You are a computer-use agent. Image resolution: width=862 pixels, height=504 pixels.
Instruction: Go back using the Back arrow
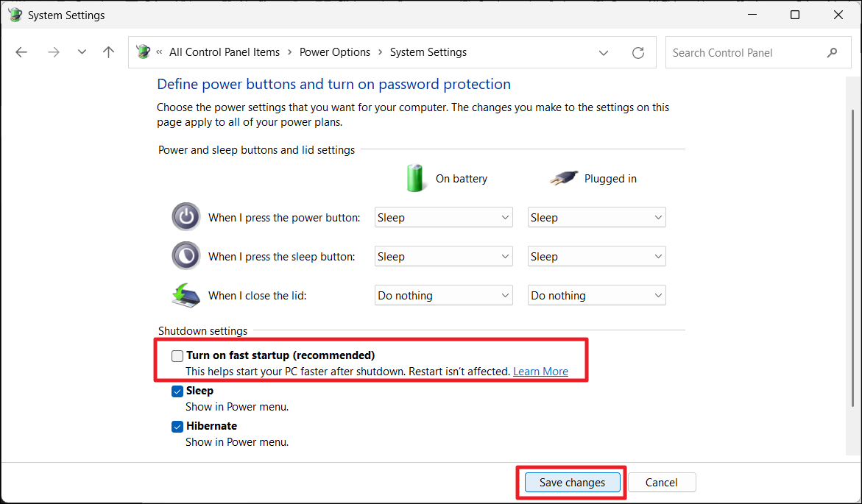pos(21,52)
